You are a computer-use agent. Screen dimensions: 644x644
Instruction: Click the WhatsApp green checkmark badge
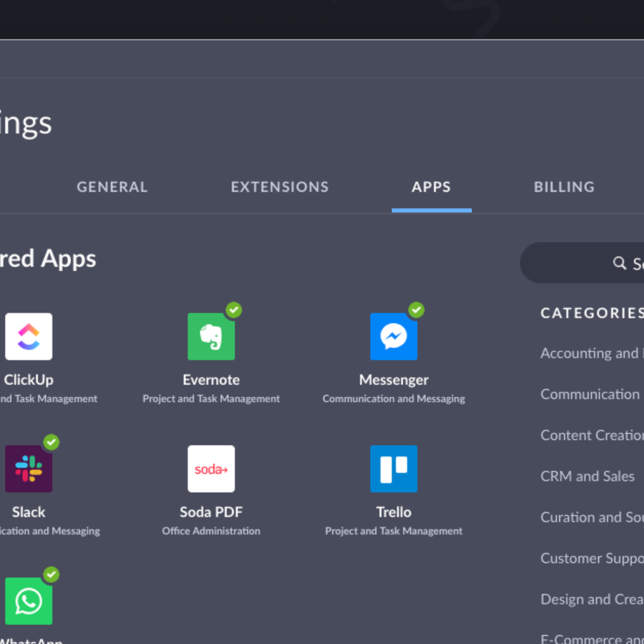pyautogui.click(x=52, y=574)
